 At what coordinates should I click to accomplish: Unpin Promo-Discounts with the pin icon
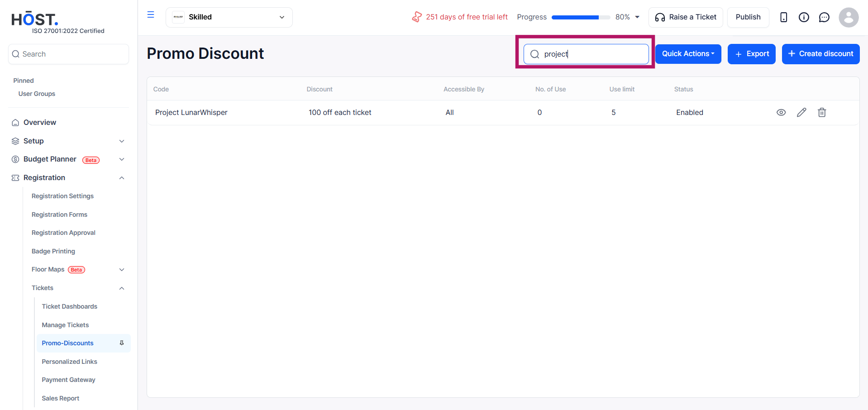pyautogui.click(x=122, y=343)
